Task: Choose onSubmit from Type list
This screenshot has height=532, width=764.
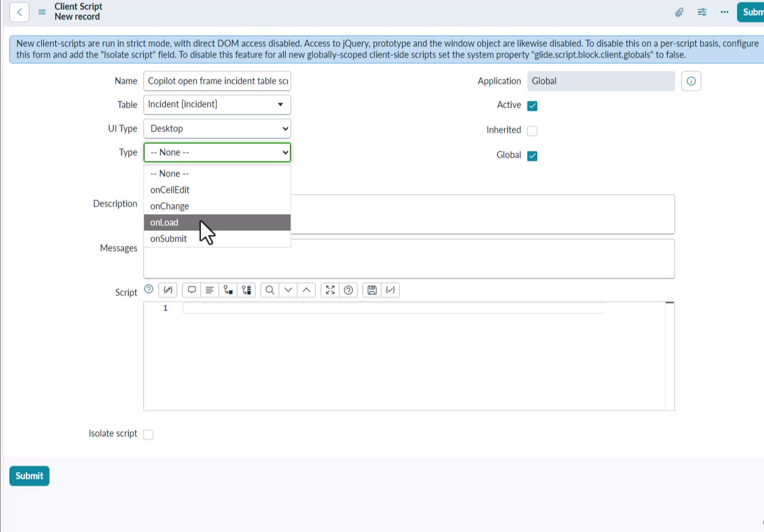Action: click(x=217, y=238)
